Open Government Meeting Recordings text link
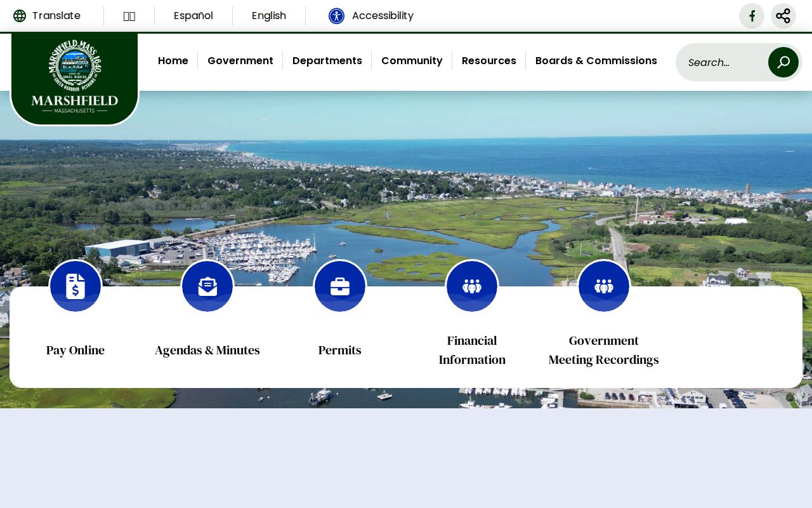The image size is (812, 508). pos(604,350)
